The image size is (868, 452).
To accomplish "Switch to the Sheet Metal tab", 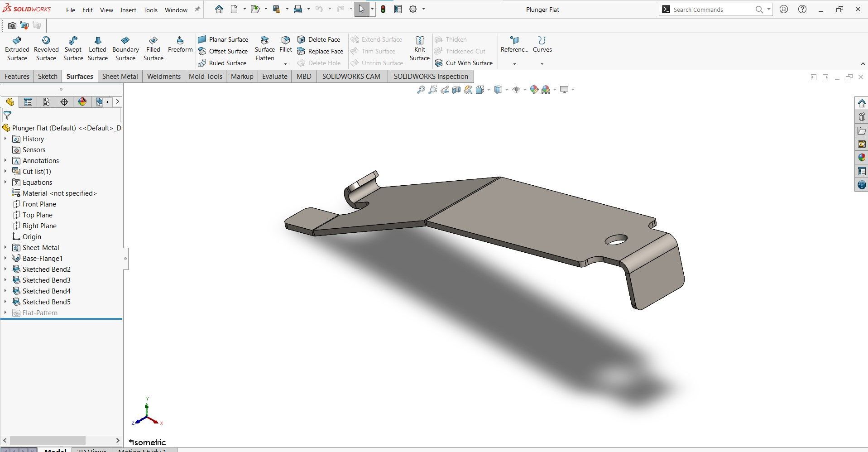I will click(x=120, y=76).
